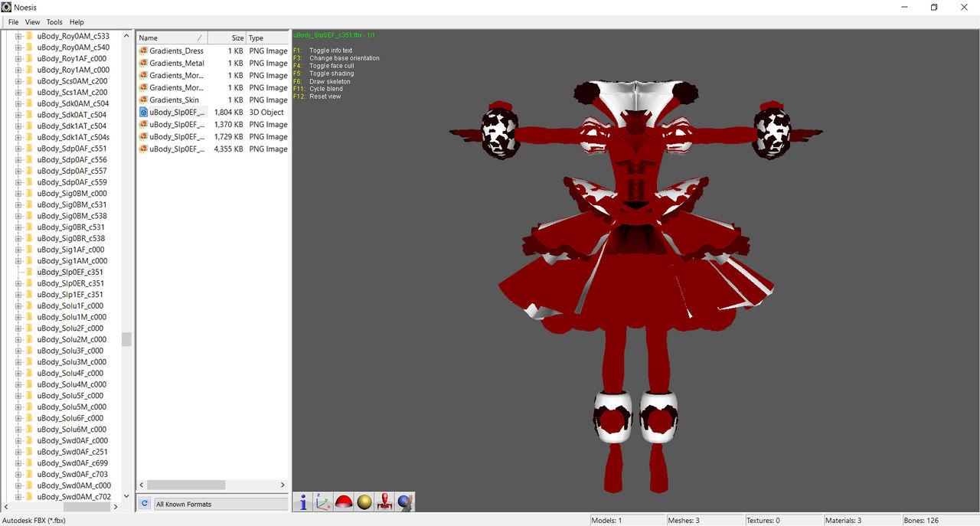Click 'Autodesk FBX (*.fbx)' status text
Screen dimensions: 980x526
[34, 520]
